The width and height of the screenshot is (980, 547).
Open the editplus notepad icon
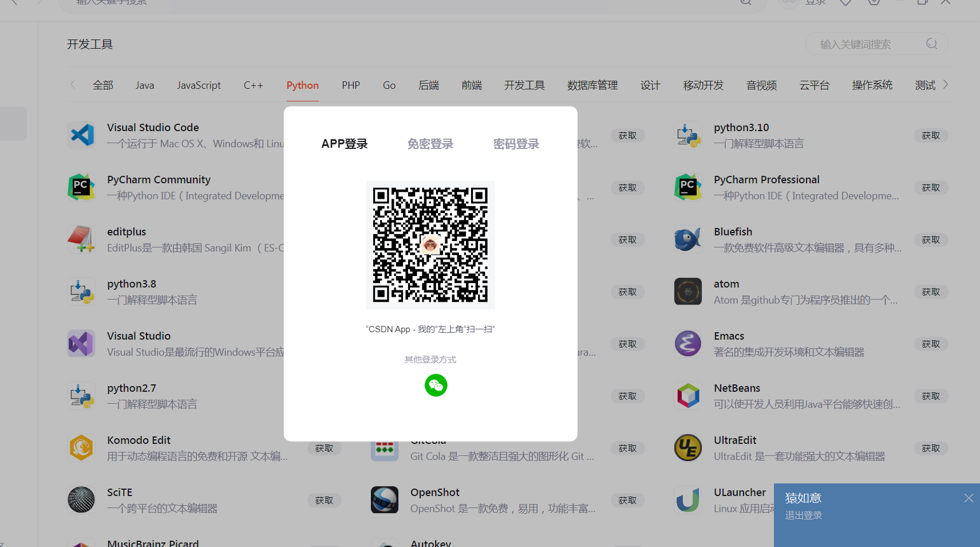[x=81, y=239]
